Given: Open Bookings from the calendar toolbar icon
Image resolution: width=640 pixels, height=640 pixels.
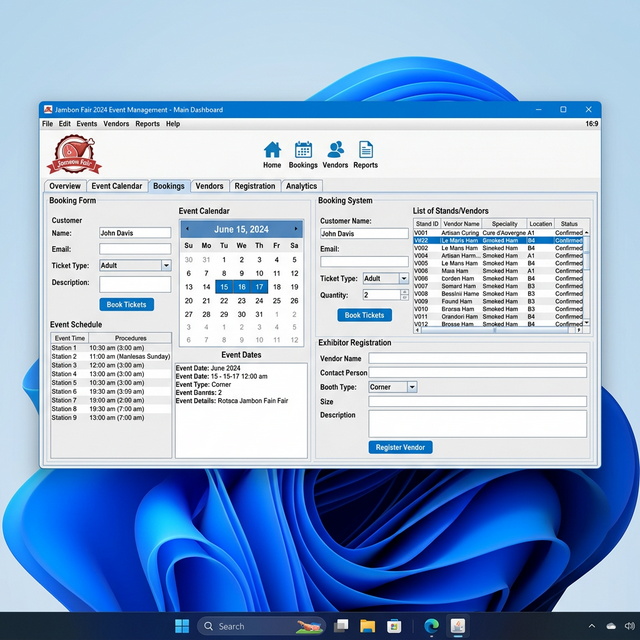Looking at the screenshot, I should [303, 152].
